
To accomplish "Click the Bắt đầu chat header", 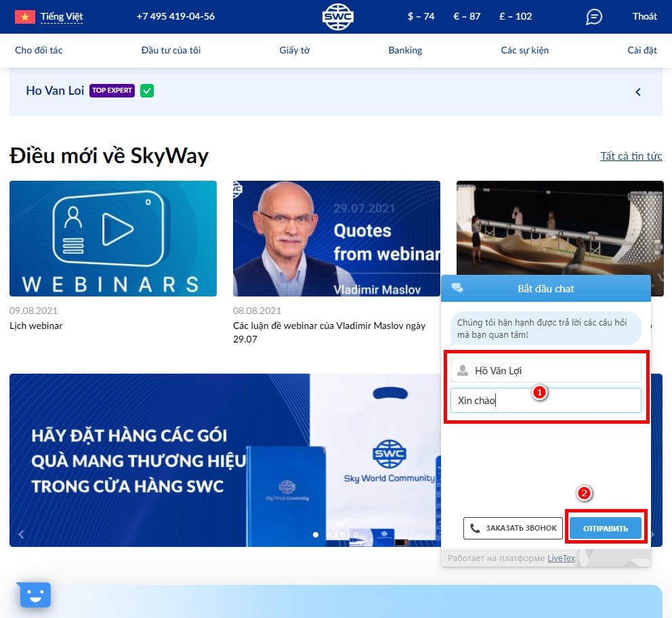I will pyautogui.click(x=545, y=289).
